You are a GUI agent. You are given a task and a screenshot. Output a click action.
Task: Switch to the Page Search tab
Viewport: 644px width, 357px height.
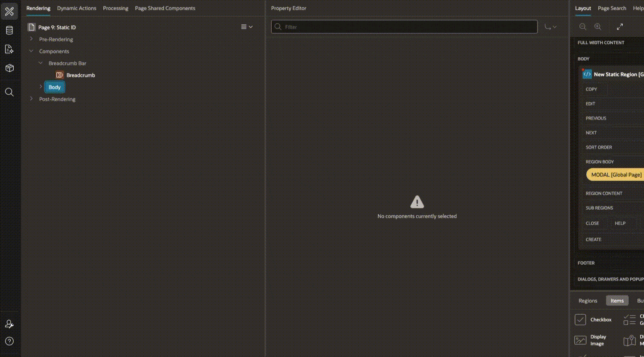point(612,8)
